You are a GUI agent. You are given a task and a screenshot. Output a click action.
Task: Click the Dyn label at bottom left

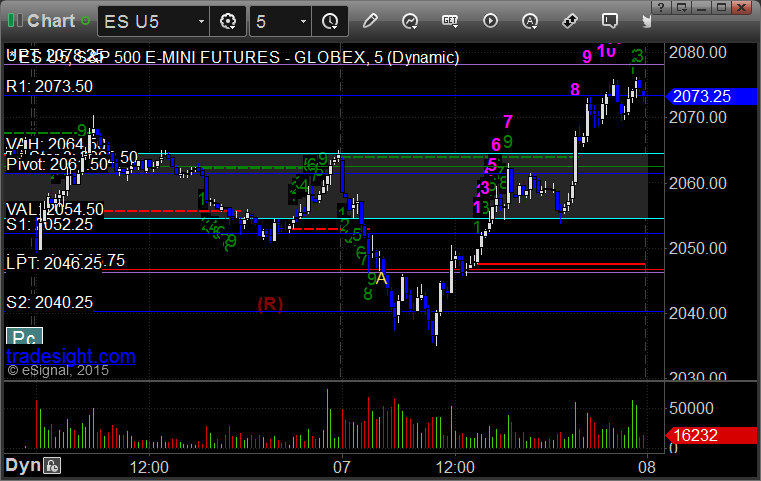coord(23,465)
